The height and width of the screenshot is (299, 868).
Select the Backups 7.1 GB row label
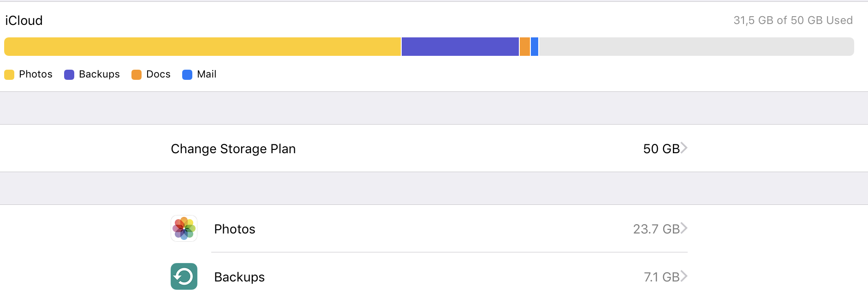click(239, 277)
